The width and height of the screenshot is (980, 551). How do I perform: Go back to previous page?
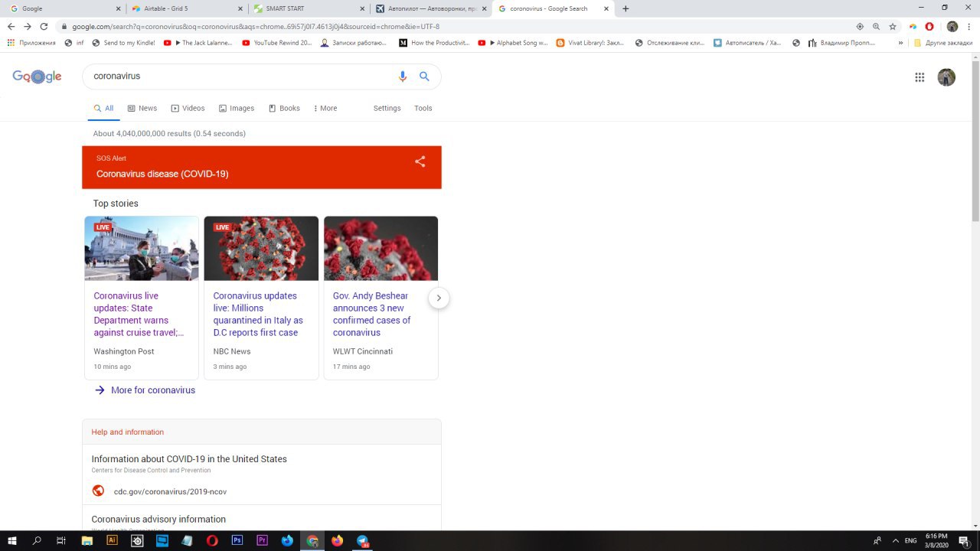[11, 26]
